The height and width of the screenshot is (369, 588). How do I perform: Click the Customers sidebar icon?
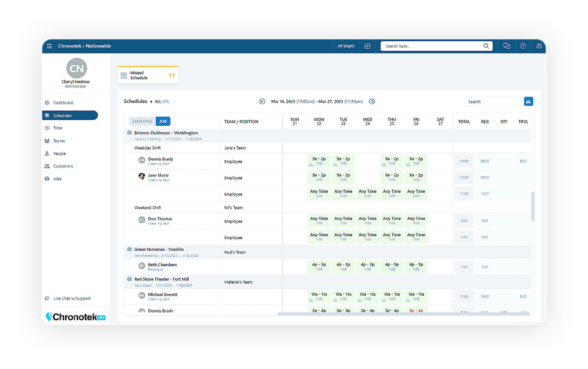click(47, 166)
